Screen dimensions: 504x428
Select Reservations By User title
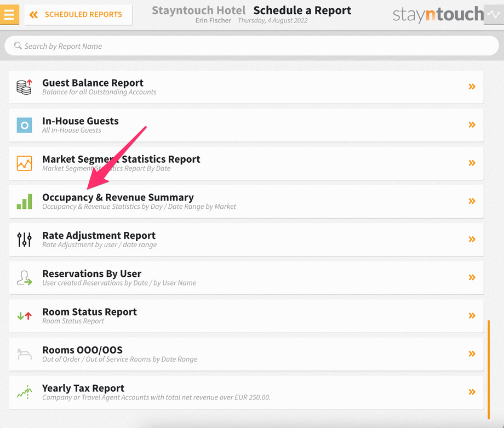click(x=91, y=273)
